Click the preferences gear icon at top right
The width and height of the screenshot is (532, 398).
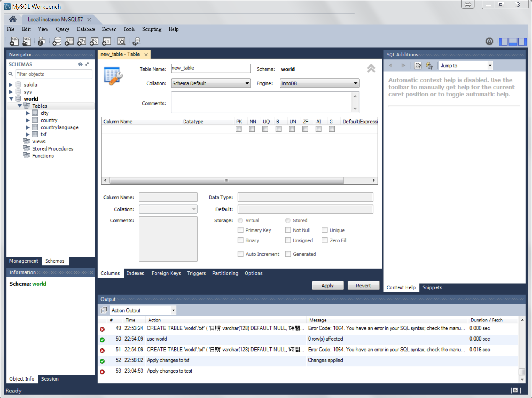point(489,41)
